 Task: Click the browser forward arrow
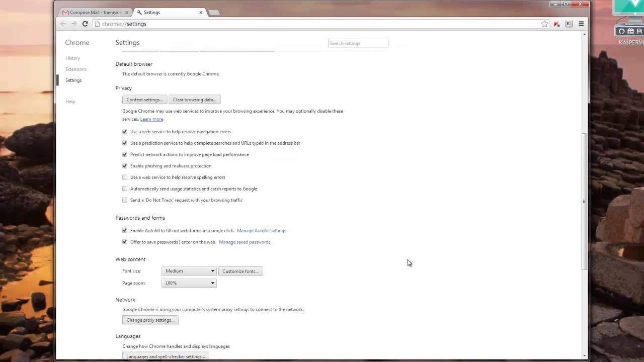pyautogui.click(x=74, y=24)
